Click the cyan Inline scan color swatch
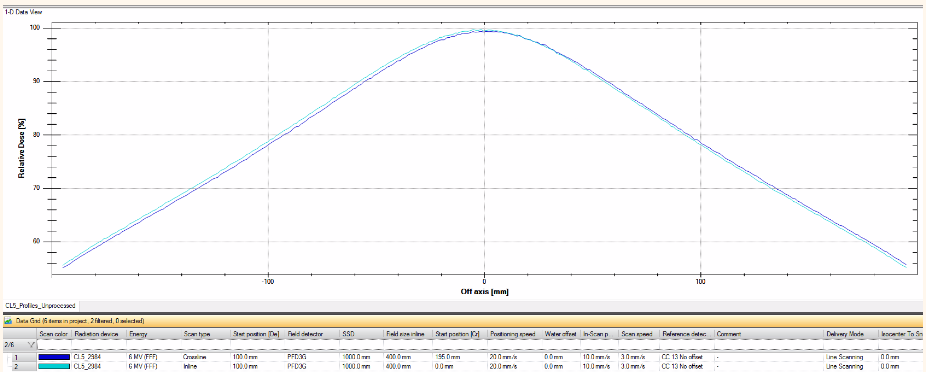The width and height of the screenshot is (926, 372). pyautogui.click(x=53, y=367)
